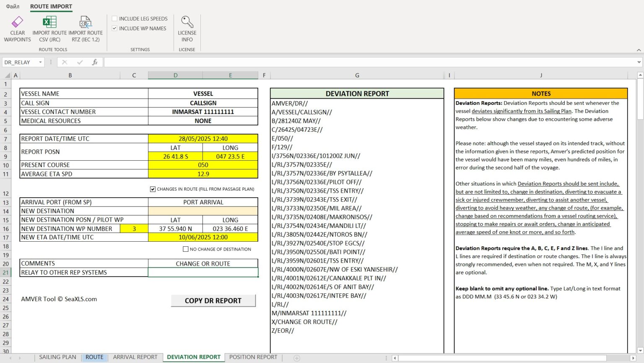Check the NO CHANGE OF DESTINATION box
Screen dimensions: 644x363
coord(185,249)
